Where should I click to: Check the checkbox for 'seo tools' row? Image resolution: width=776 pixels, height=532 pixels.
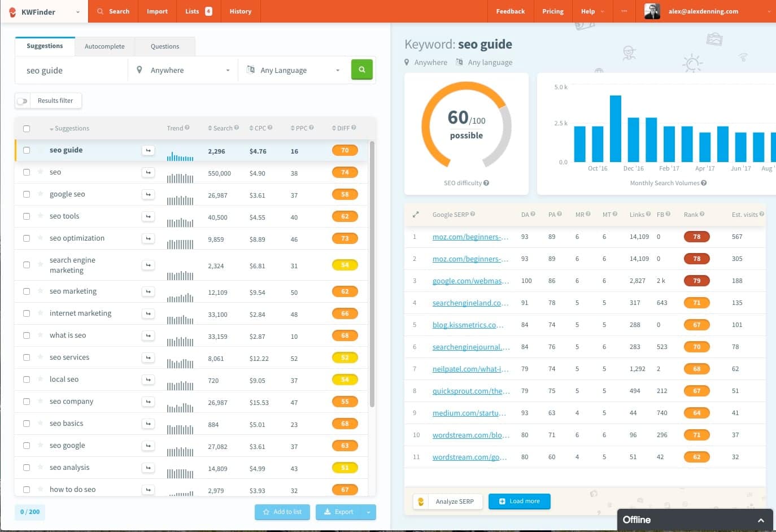[x=27, y=216]
